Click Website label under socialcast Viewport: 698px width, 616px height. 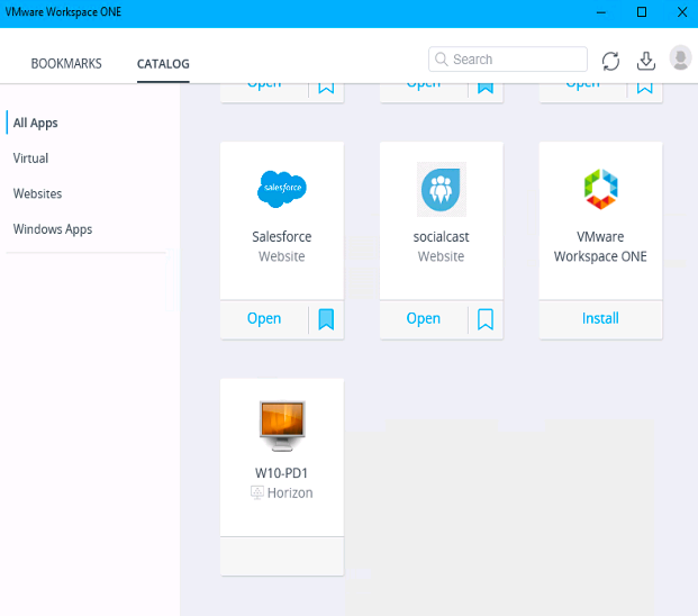pos(441,256)
